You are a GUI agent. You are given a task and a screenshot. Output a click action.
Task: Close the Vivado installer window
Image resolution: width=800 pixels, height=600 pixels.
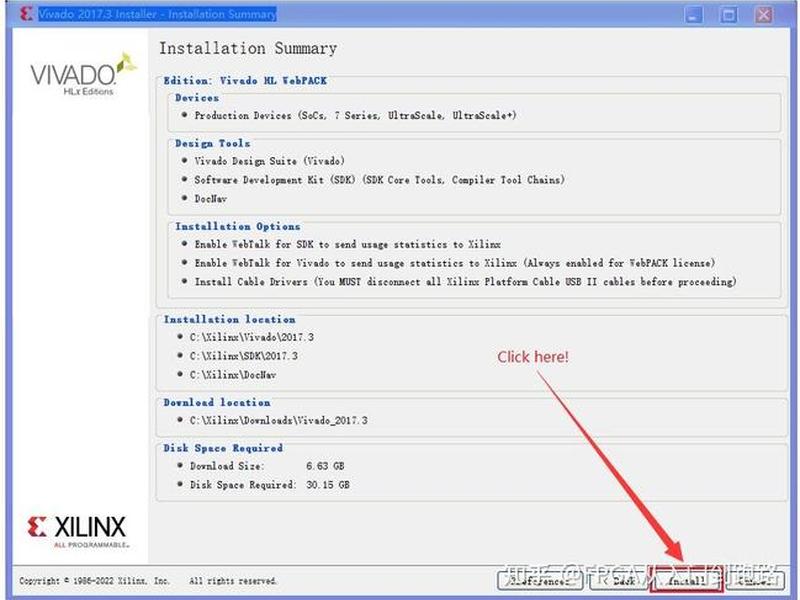point(763,15)
